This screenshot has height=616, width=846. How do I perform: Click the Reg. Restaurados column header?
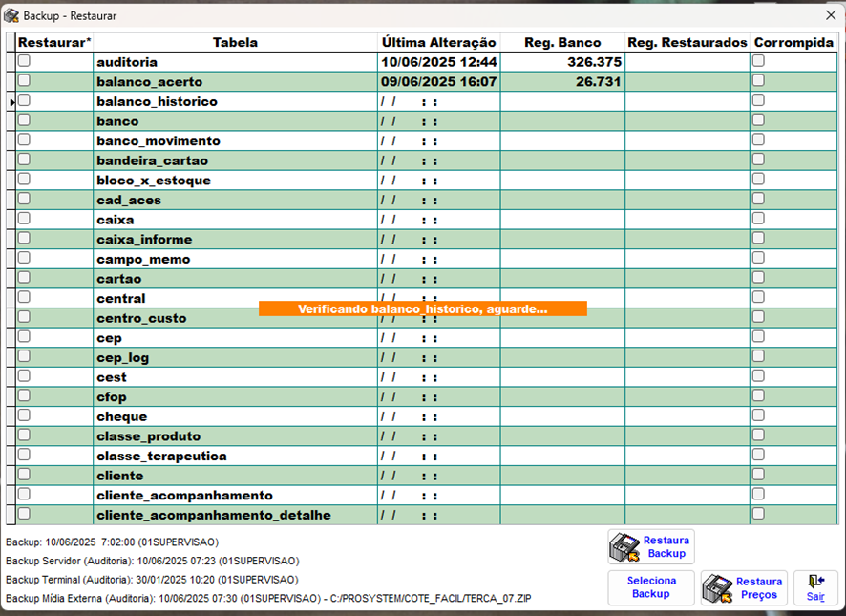pos(687,42)
